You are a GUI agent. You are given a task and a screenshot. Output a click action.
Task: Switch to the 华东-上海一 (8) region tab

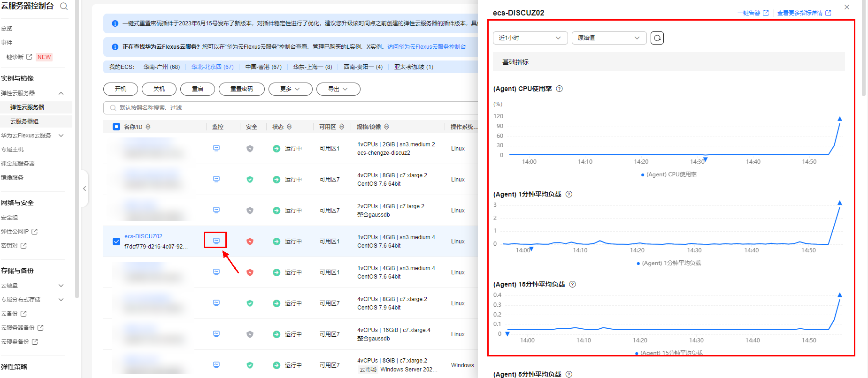313,67
